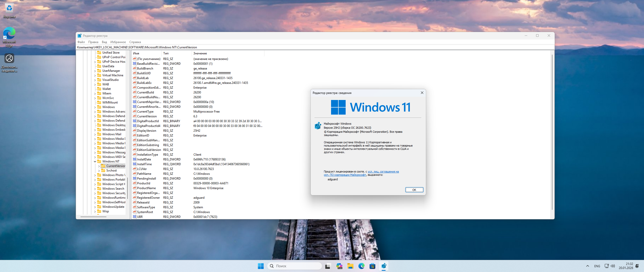Open Microsoft Store from taskbar
Image resolution: width=644 pixels, height=272 pixels.
point(373,266)
